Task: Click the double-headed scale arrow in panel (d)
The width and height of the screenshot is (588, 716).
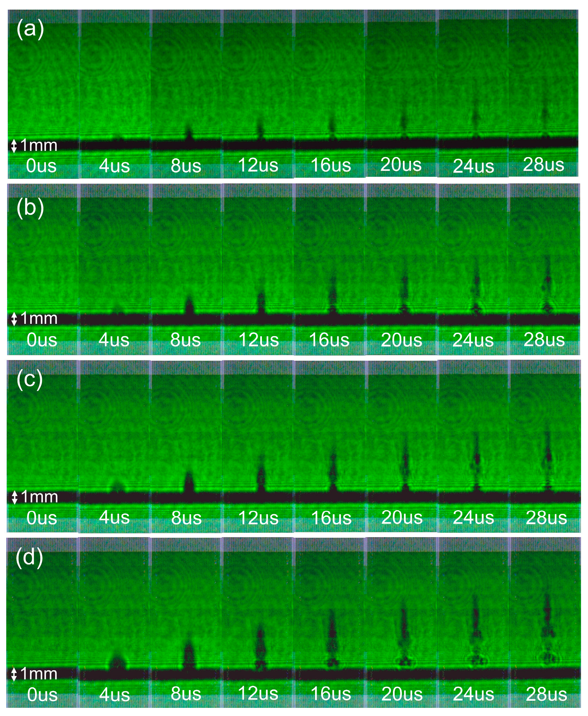Action: (14, 674)
